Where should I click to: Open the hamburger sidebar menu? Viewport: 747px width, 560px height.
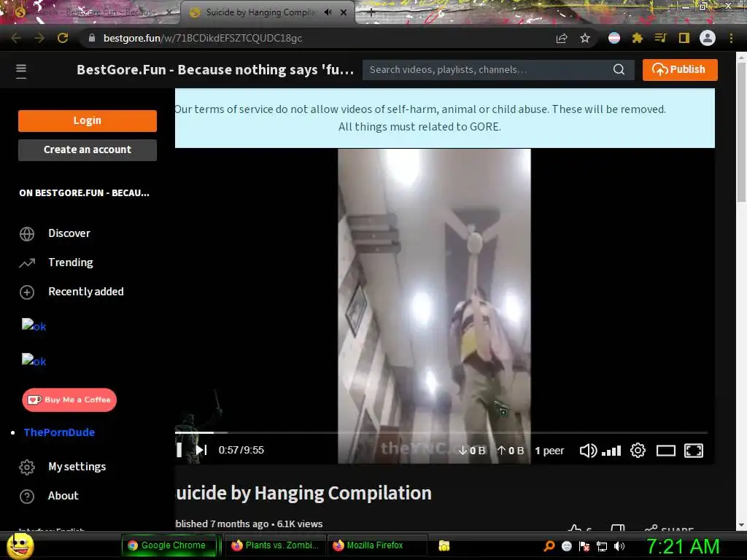point(21,70)
